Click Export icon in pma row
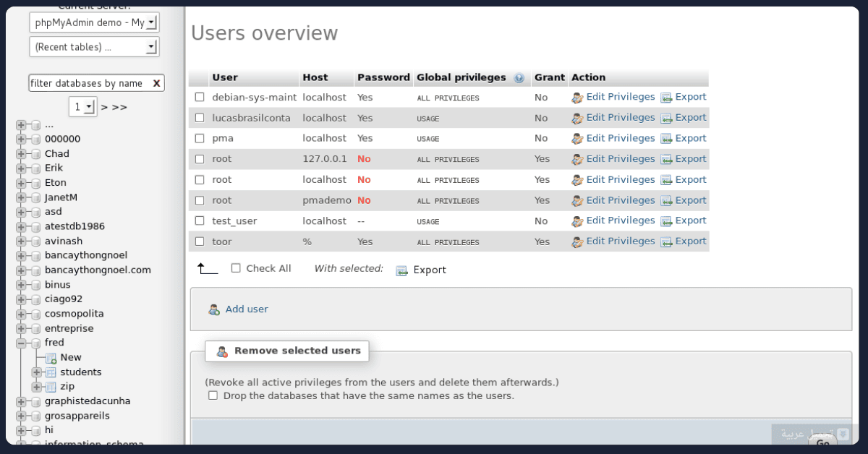 click(666, 139)
